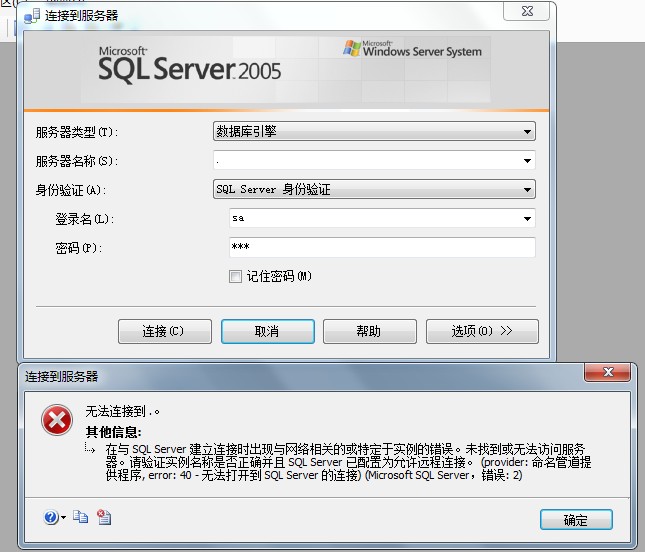This screenshot has height=552, width=645.
Task: Click the Windows Server System logo
Action: click(x=412, y=49)
